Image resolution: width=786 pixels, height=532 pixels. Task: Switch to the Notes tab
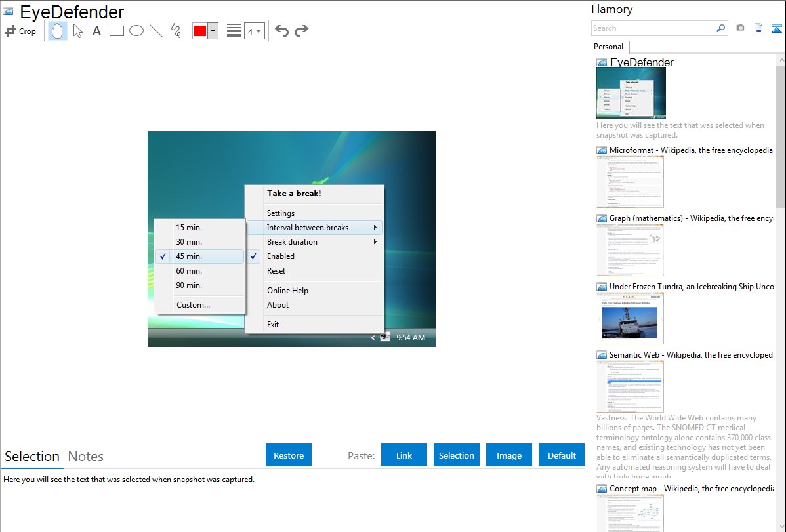pos(86,457)
